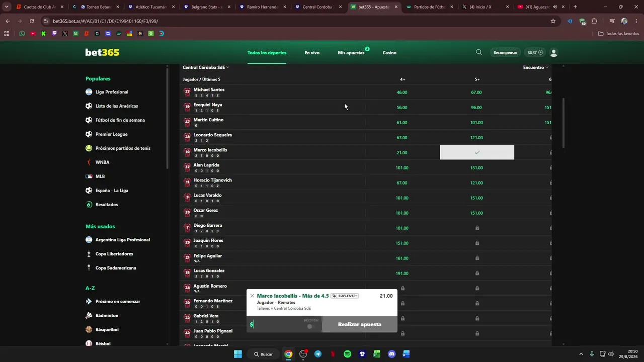644x362 pixels.
Task: Open MLB in the sidebar
Action: coord(100,176)
